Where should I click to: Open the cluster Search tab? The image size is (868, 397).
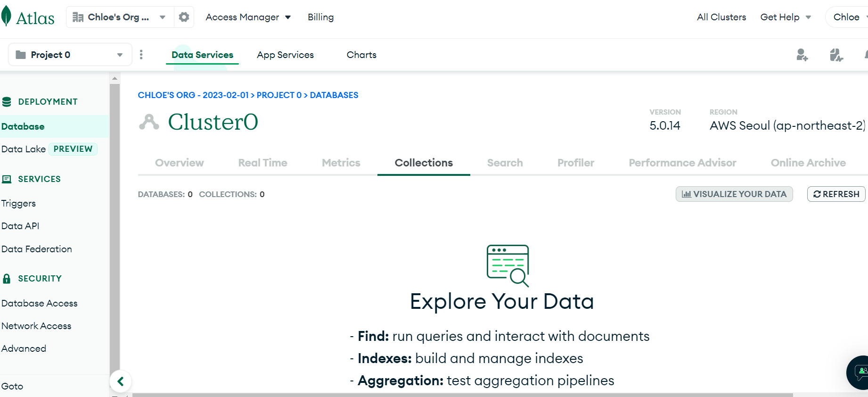(505, 163)
